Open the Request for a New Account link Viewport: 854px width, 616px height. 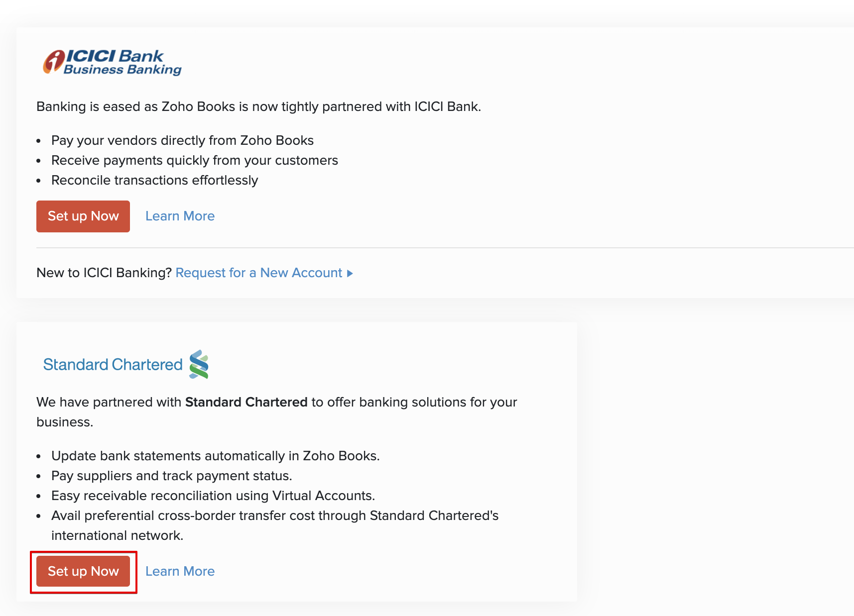pos(259,273)
